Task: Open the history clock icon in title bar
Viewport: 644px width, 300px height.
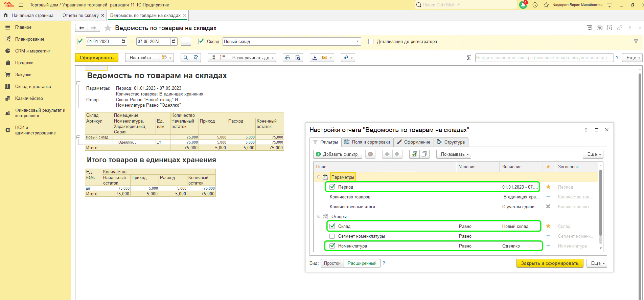Action: pyautogui.click(x=535, y=5)
